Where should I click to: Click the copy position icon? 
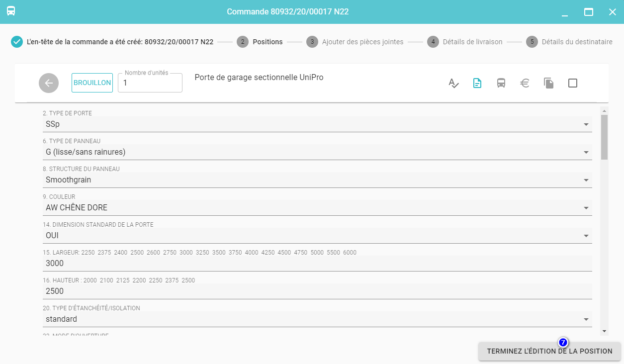548,83
